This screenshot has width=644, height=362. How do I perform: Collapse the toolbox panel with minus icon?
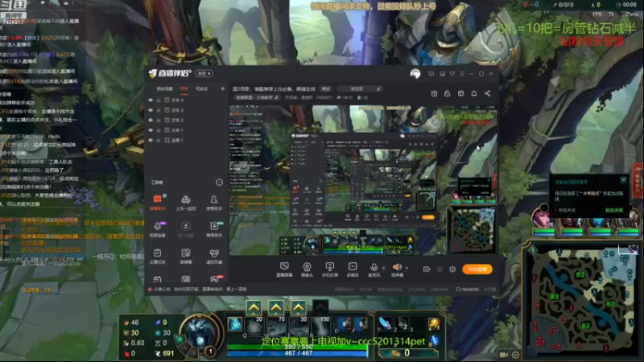219,183
